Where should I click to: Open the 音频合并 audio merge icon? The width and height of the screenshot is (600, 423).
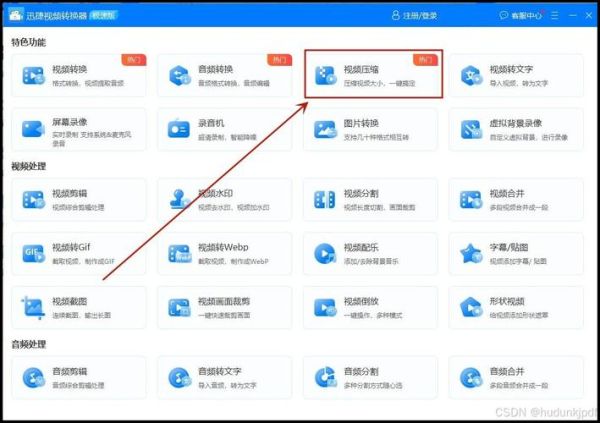[x=471, y=378]
